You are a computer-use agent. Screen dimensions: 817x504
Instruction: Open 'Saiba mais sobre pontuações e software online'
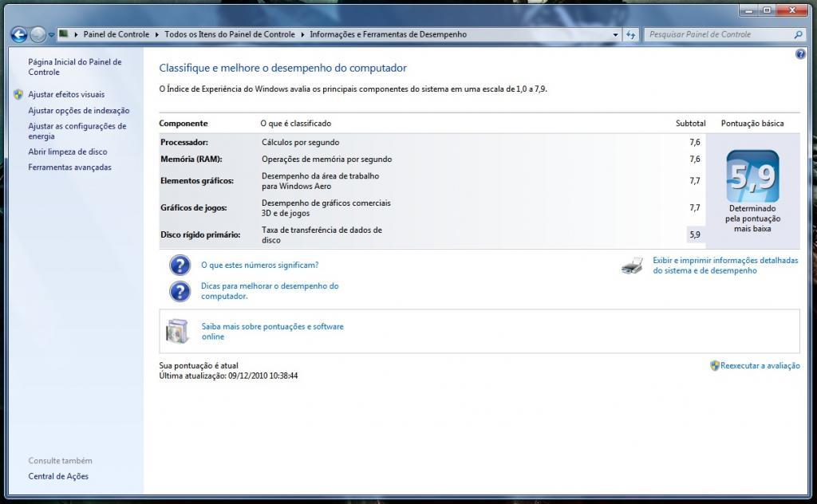point(273,331)
